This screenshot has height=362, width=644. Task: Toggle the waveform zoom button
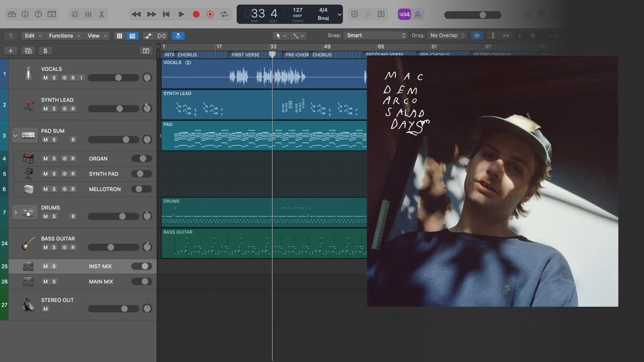coord(477,36)
